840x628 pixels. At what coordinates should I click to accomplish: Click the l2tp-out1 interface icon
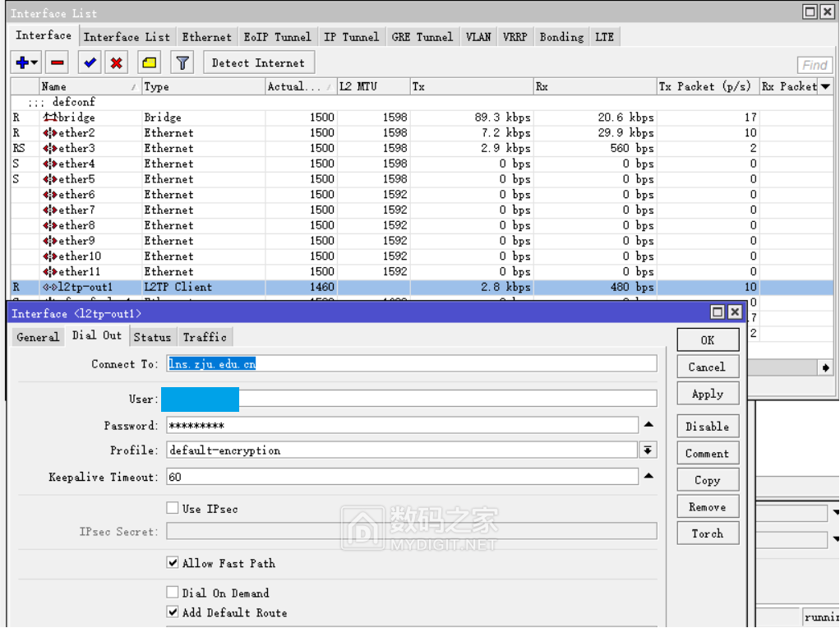[x=50, y=287]
